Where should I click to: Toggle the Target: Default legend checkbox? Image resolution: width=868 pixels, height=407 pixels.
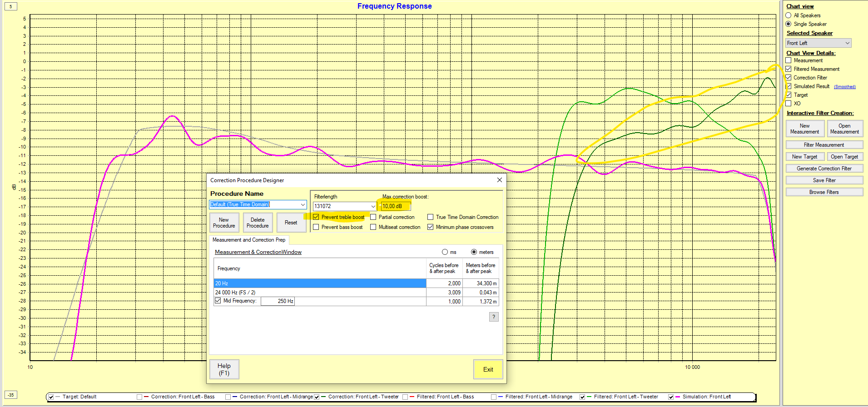click(51, 397)
